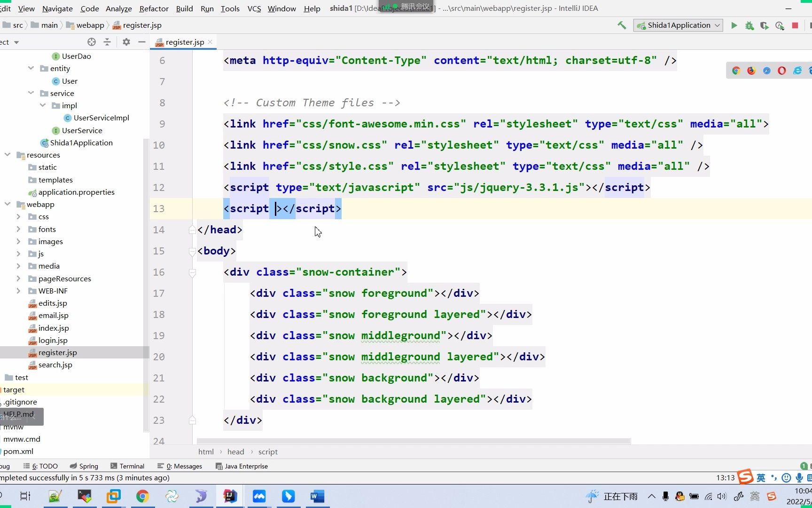This screenshot has height=508, width=812.
Task: Close the register.jsp editor tab
Action: click(210, 42)
